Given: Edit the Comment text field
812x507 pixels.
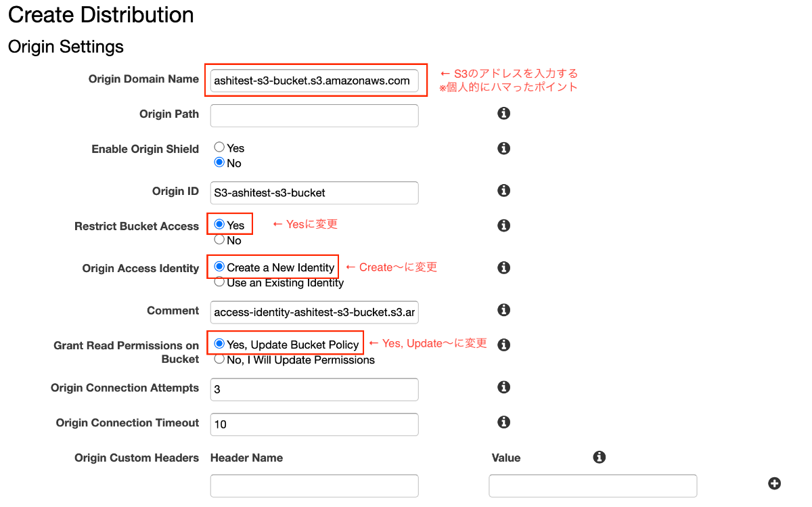Looking at the screenshot, I should click(314, 313).
